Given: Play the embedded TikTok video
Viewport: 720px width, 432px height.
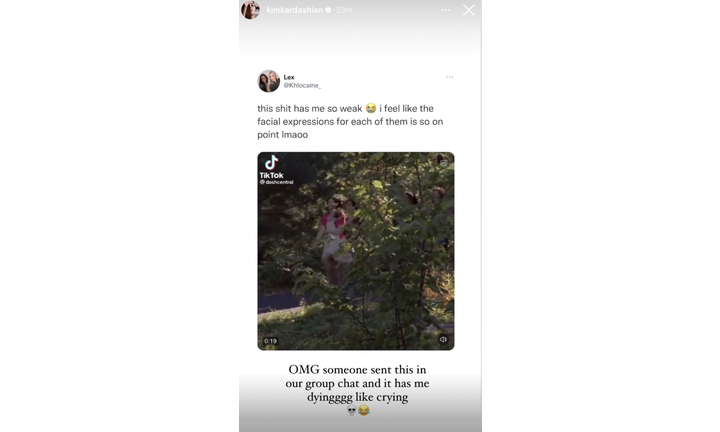Looking at the screenshot, I should point(356,251).
